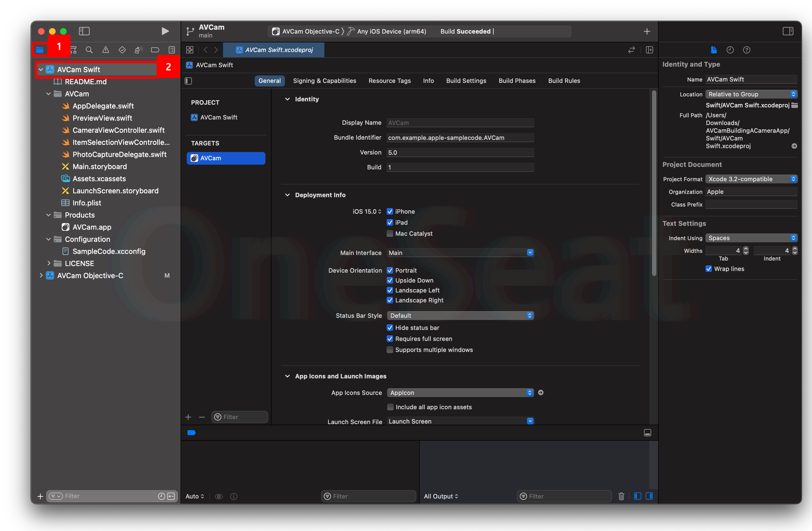
Task: Hide the debug area
Action: (x=648, y=433)
